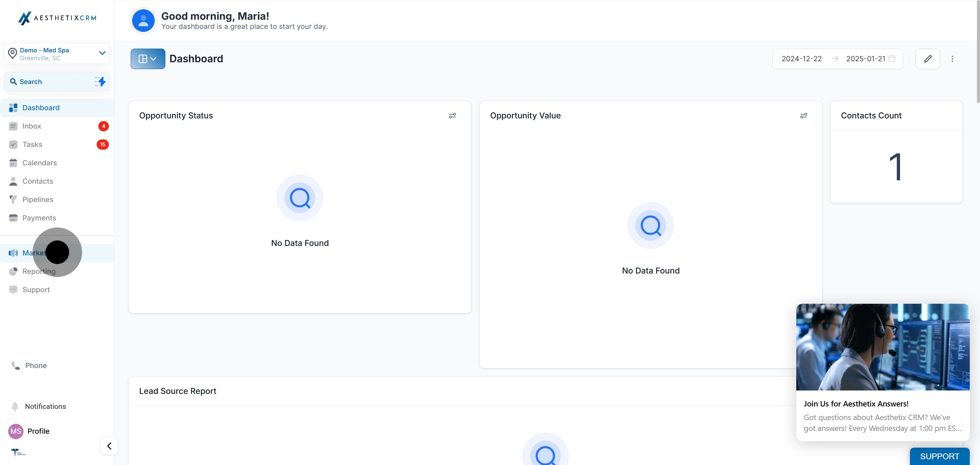Click the pencil edit dashboard icon
Viewport: 980px width, 465px height.
pos(927,59)
